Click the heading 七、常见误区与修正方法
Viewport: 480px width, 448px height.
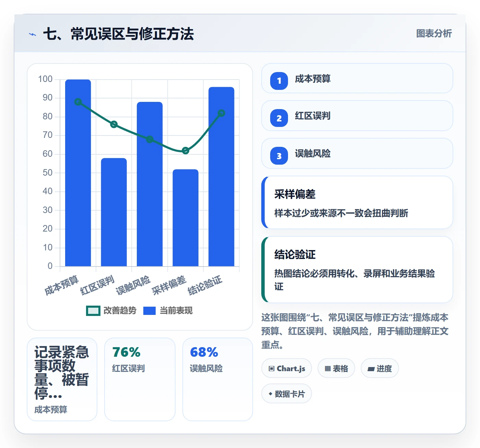(119, 34)
